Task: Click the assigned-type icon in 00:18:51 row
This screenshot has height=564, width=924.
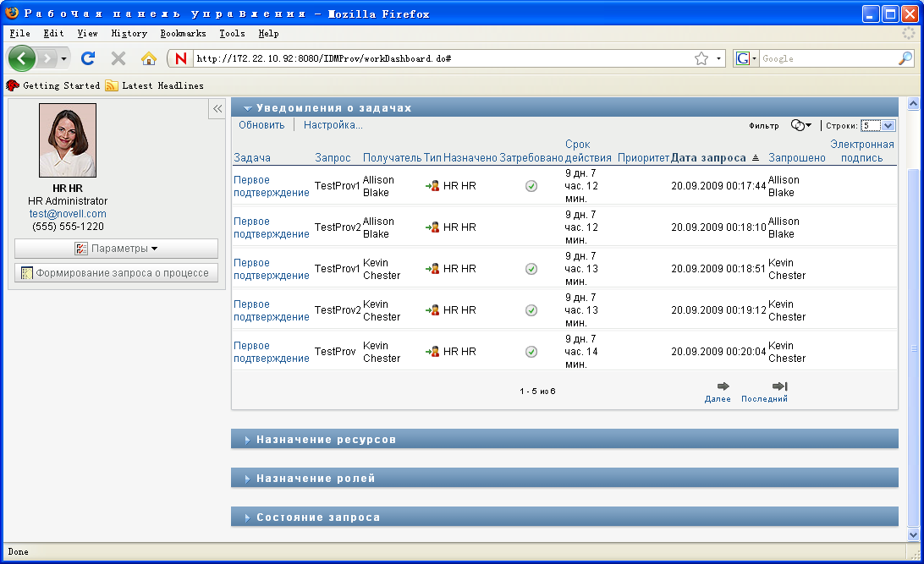Action: [432, 269]
